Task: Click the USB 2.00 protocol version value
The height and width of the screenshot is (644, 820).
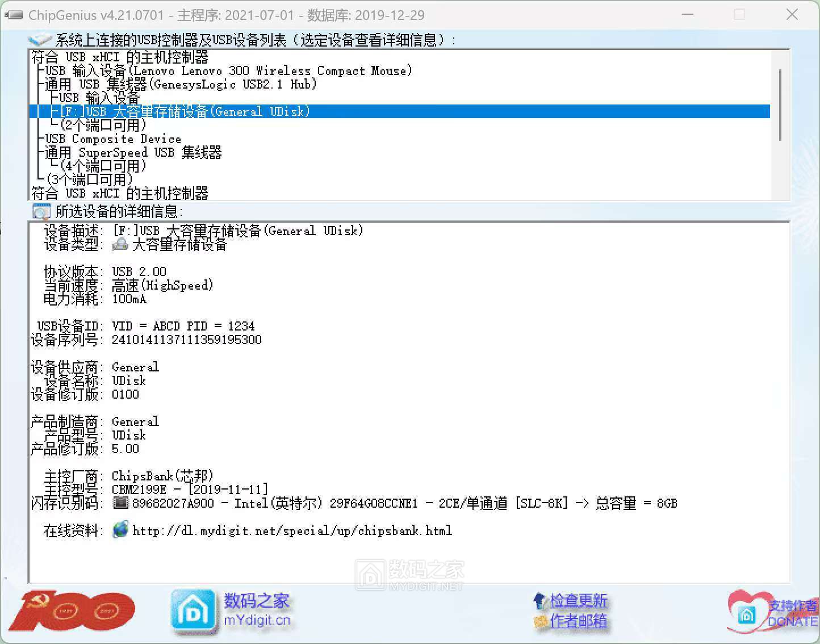Action: [x=139, y=271]
